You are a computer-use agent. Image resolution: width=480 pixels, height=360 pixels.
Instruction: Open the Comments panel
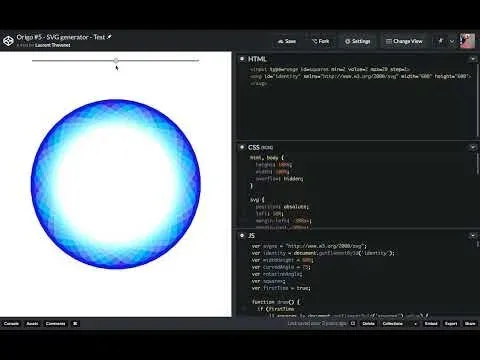55,324
